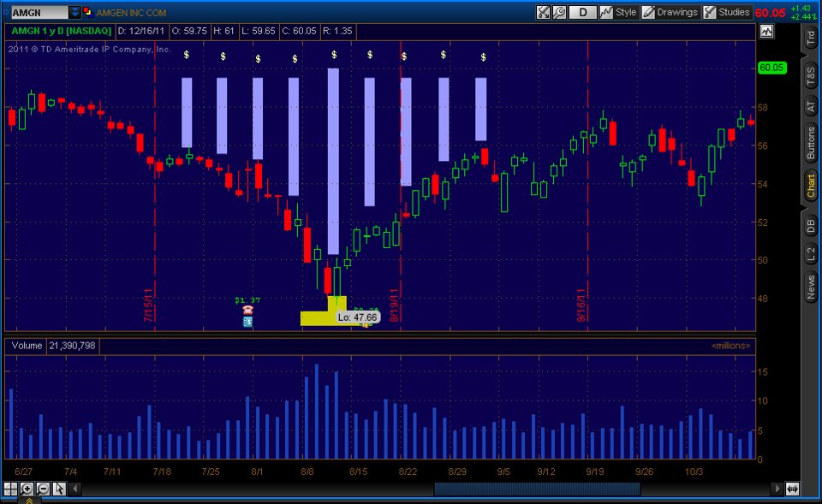Click the O: 59.75 open value
Image resolution: width=822 pixels, height=504 pixels.
coord(189,31)
